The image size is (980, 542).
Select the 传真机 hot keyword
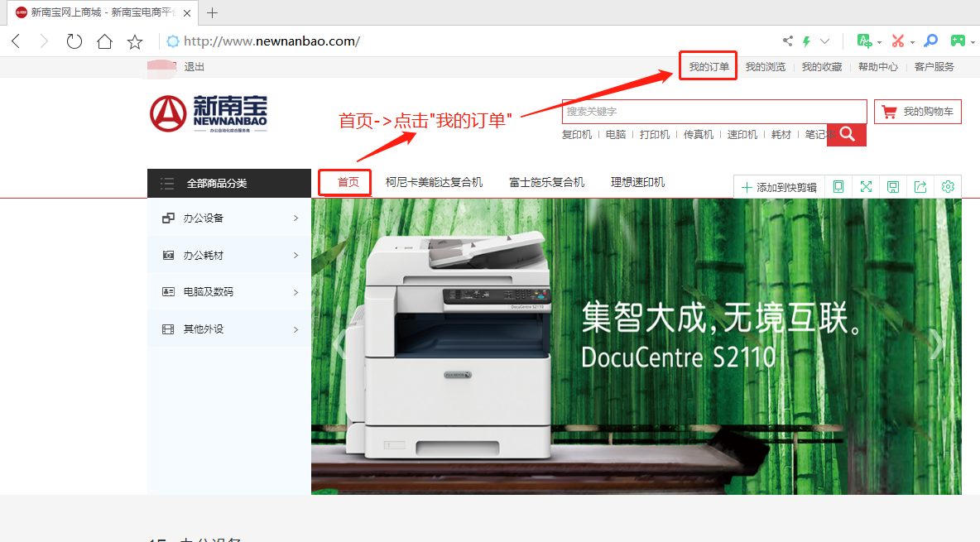pos(698,134)
